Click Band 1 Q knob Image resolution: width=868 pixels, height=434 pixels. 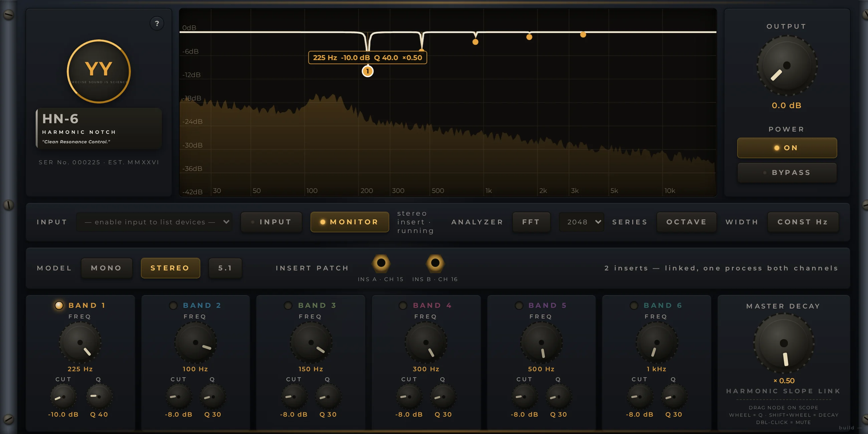[x=99, y=397]
